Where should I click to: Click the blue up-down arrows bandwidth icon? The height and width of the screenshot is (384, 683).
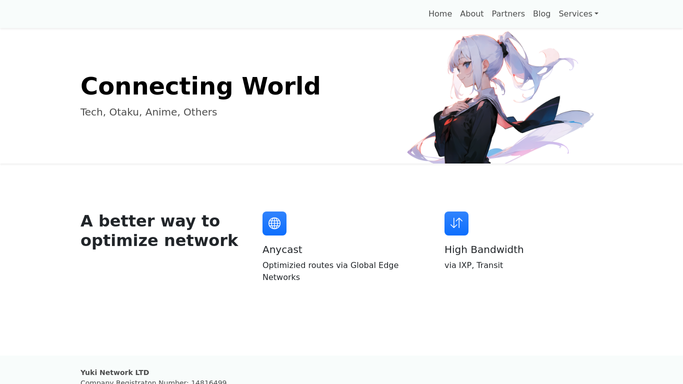coord(456,223)
